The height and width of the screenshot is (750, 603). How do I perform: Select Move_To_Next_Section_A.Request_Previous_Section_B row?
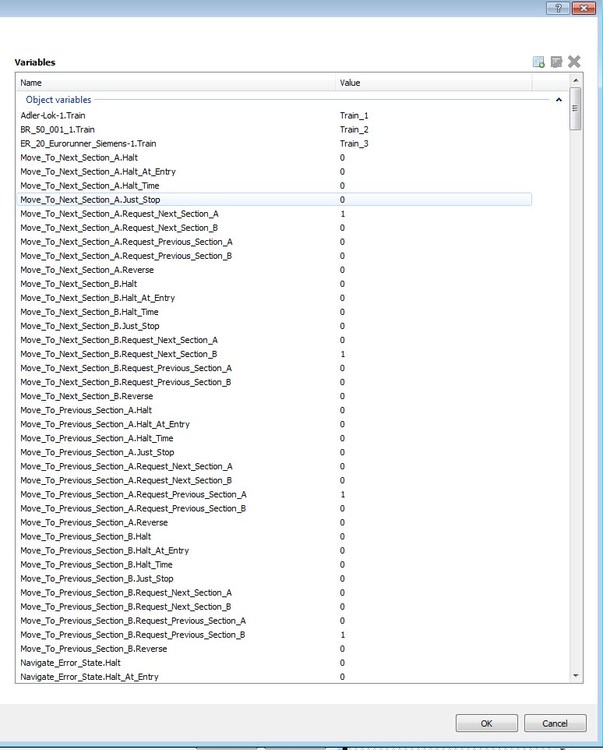coord(274,256)
